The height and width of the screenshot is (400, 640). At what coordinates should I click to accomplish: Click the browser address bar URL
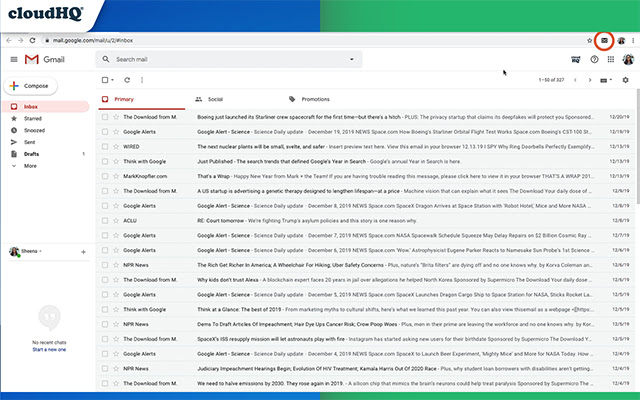tap(93, 40)
